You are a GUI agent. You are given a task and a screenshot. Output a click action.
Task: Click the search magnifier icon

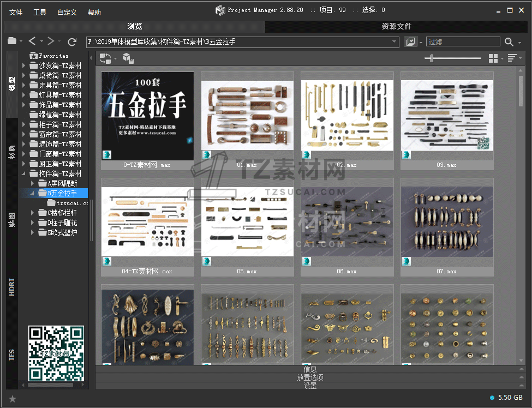pos(509,42)
